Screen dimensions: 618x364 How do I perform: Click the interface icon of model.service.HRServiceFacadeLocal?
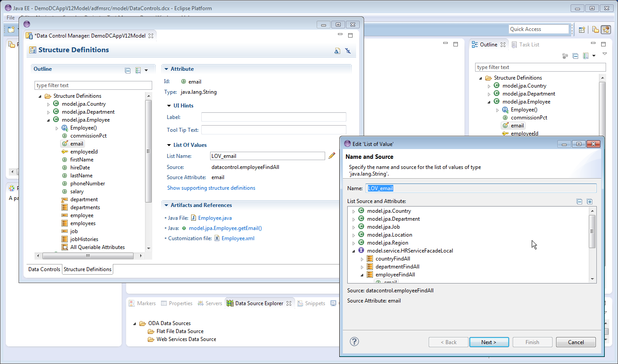pos(361,251)
